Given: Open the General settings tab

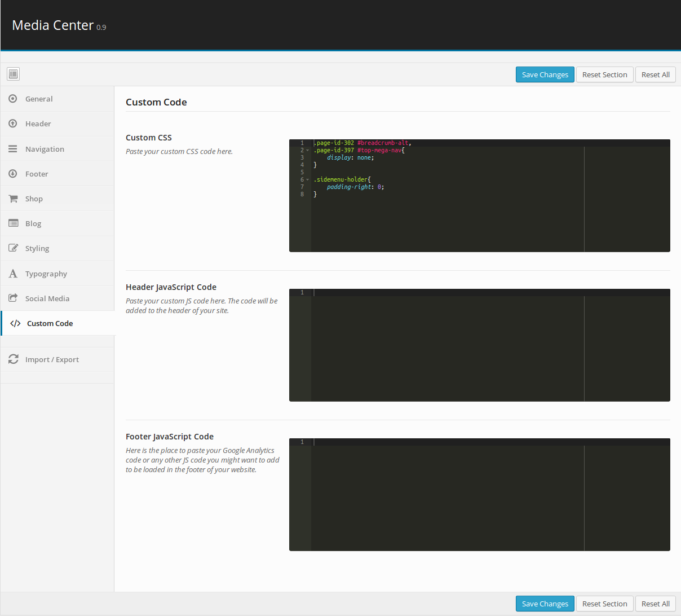Looking at the screenshot, I should (x=58, y=99).
